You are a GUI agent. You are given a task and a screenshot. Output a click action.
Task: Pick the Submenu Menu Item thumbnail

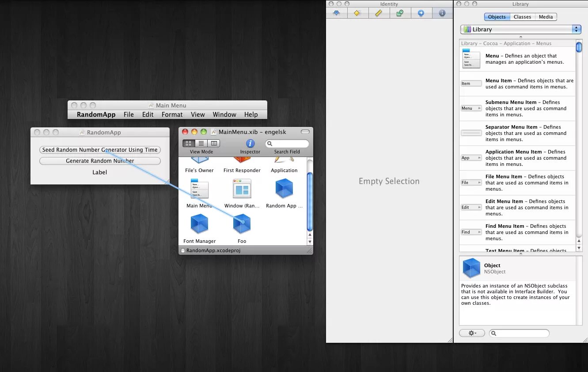click(x=471, y=108)
